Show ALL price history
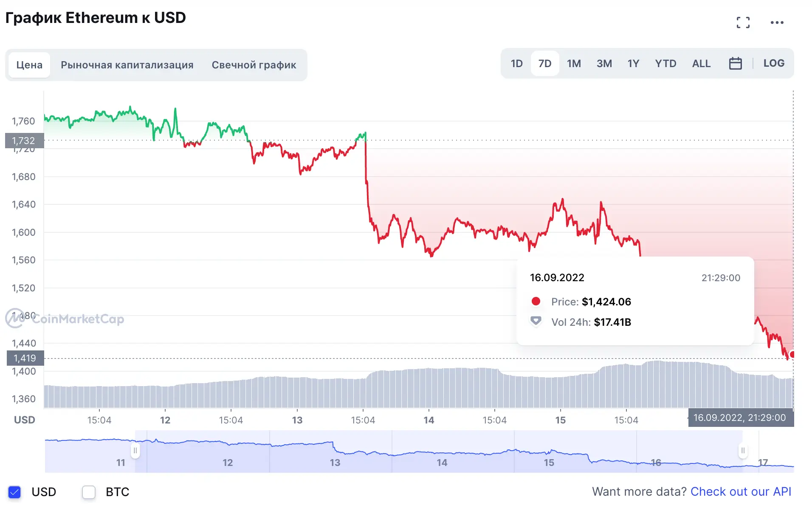812x508 pixels. coord(701,64)
